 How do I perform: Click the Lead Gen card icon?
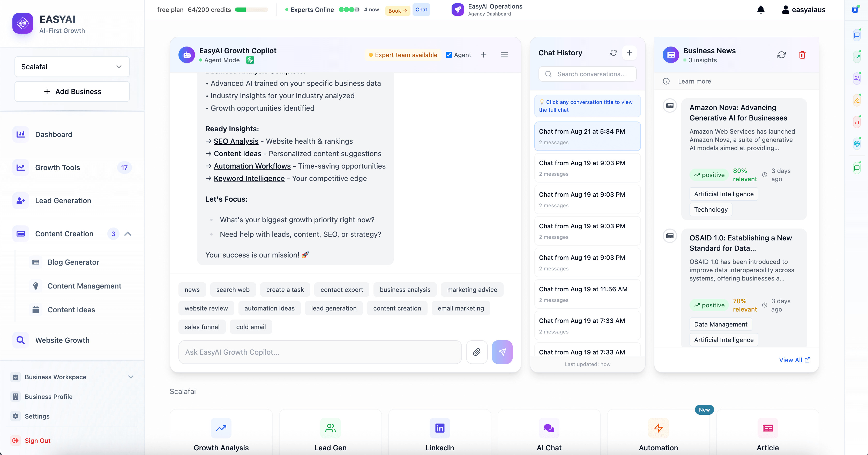(x=330, y=428)
